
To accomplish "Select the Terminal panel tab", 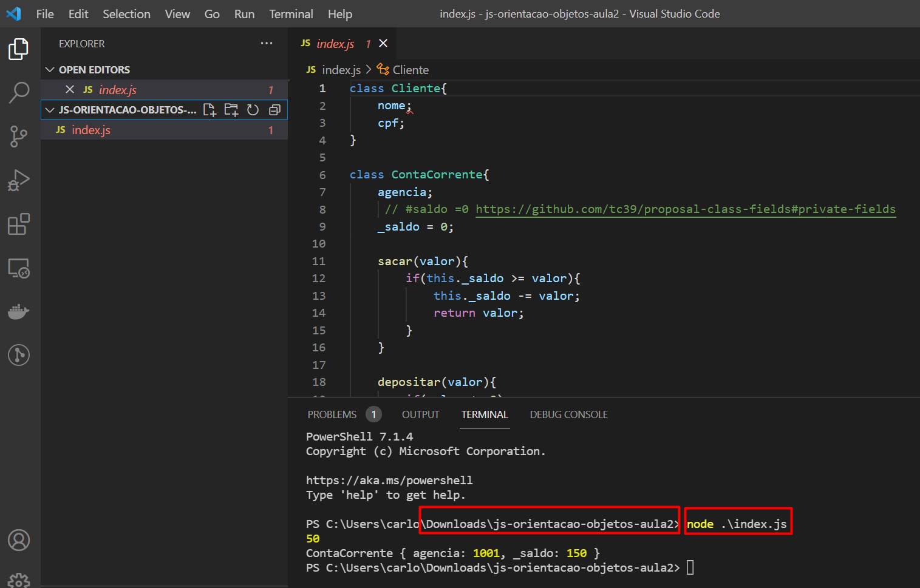I will click(485, 414).
